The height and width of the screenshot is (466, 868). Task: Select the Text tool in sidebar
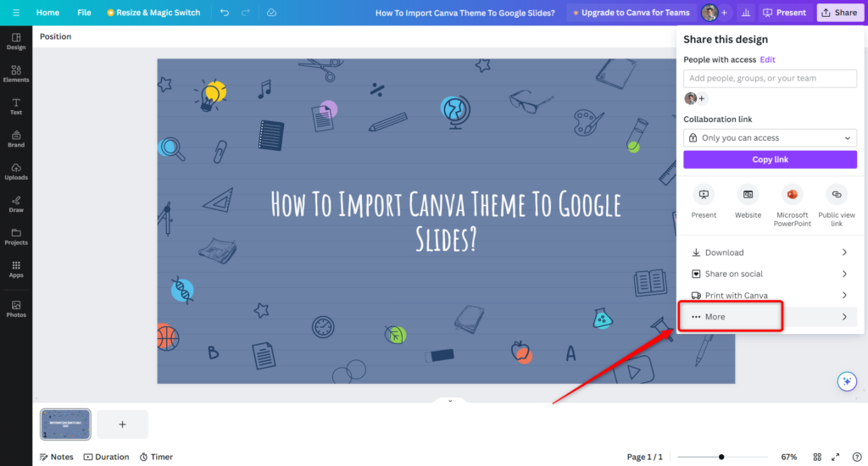click(16, 106)
